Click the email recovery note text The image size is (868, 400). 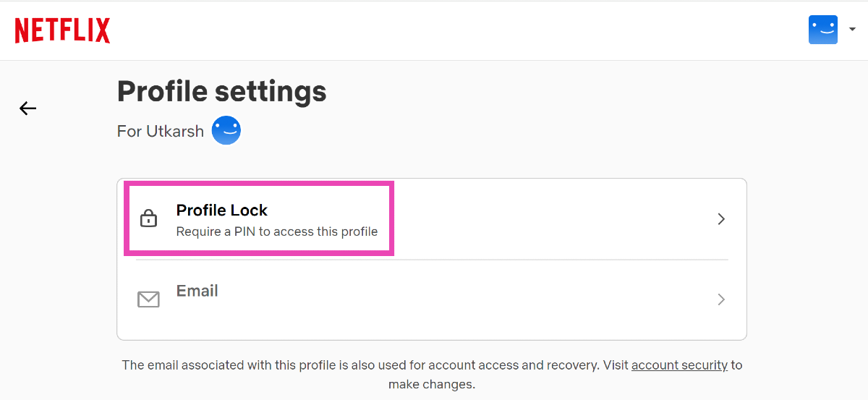pos(362,365)
